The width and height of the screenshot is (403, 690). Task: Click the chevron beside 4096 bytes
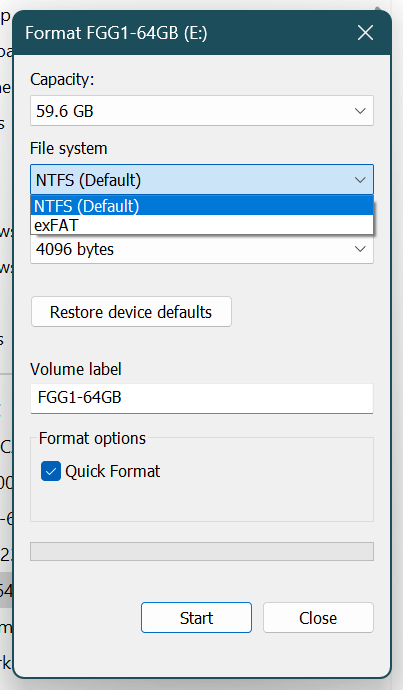360,249
